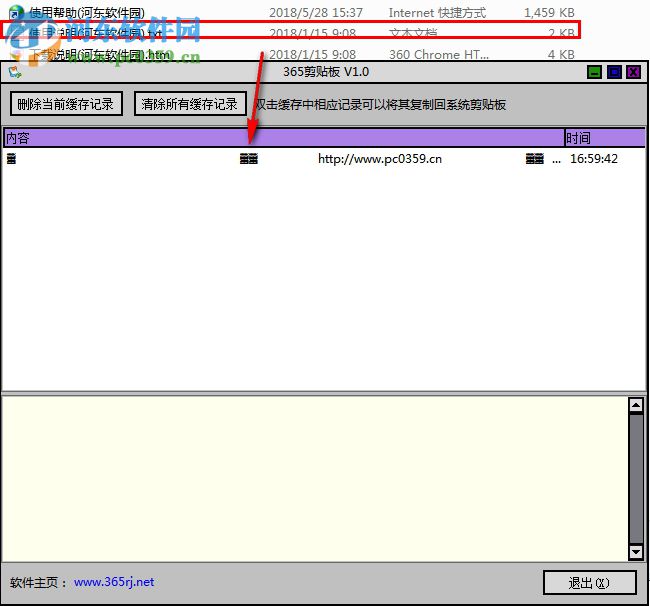The width and height of the screenshot is (650, 606).
Task: Click the 内容 column header
Action: [x=284, y=138]
